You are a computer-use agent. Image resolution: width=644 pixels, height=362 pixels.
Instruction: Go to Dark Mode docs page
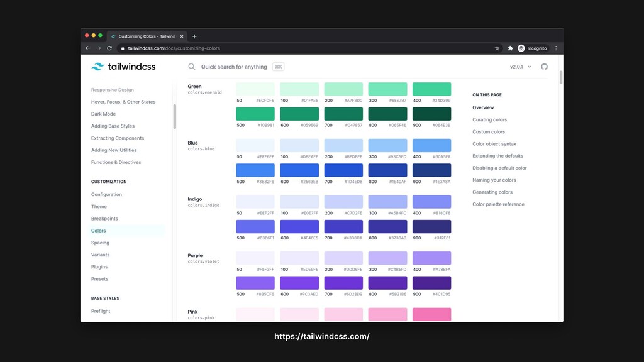tap(104, 114)
